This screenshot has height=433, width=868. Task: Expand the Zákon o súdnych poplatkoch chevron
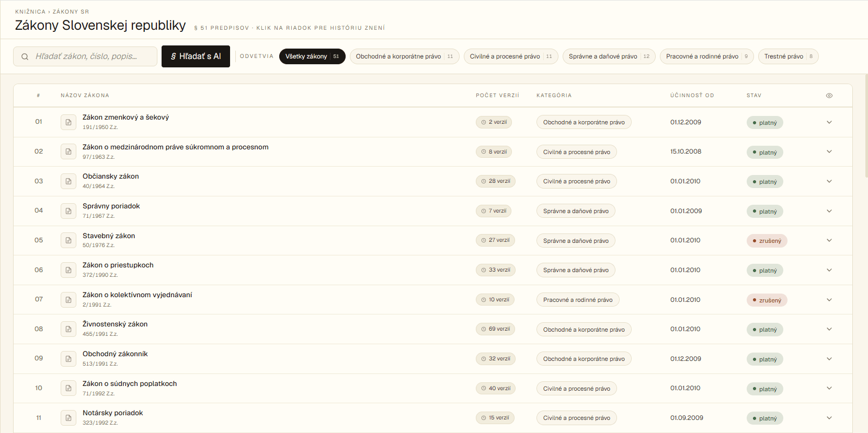coord(829,388)
